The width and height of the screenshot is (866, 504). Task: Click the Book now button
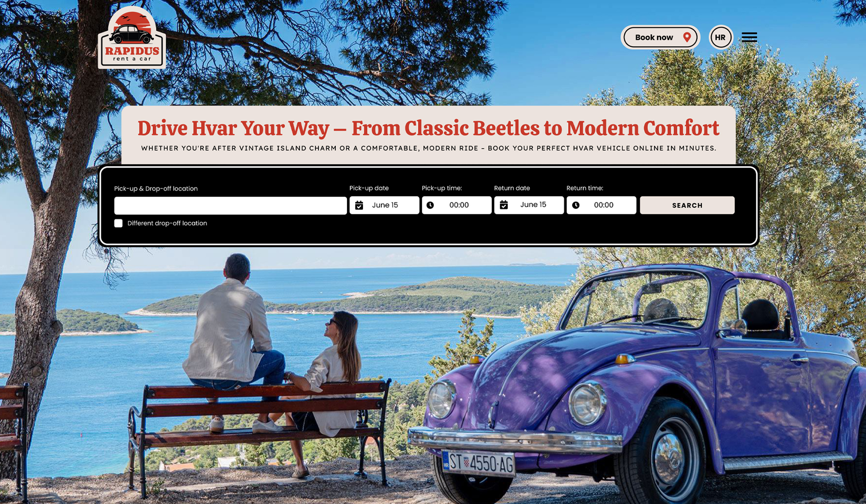click(660, 37)
